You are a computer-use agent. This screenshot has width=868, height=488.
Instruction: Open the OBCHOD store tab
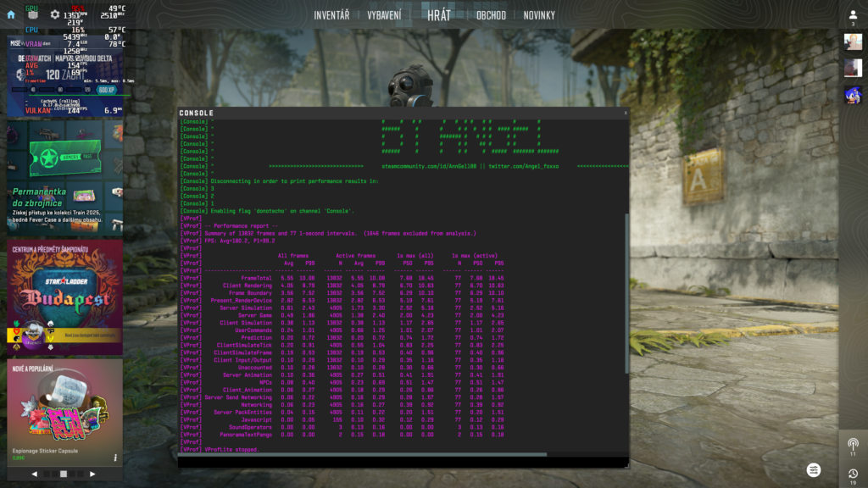click(491, 15)
